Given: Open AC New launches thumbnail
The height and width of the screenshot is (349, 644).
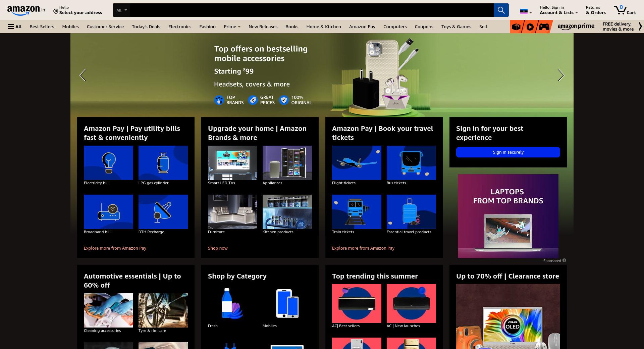Looking at the screenshot, I should coord(411,303).
